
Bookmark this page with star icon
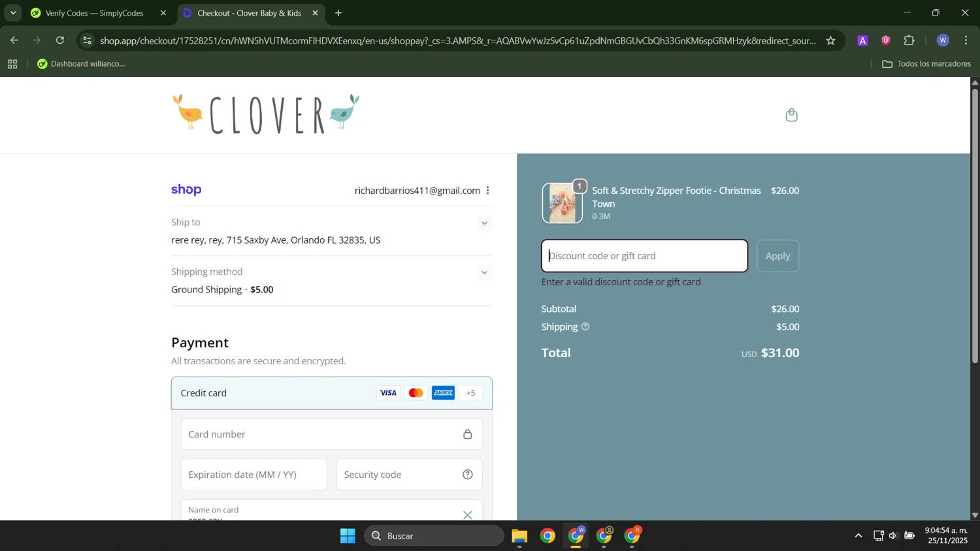tap(830, 40)
